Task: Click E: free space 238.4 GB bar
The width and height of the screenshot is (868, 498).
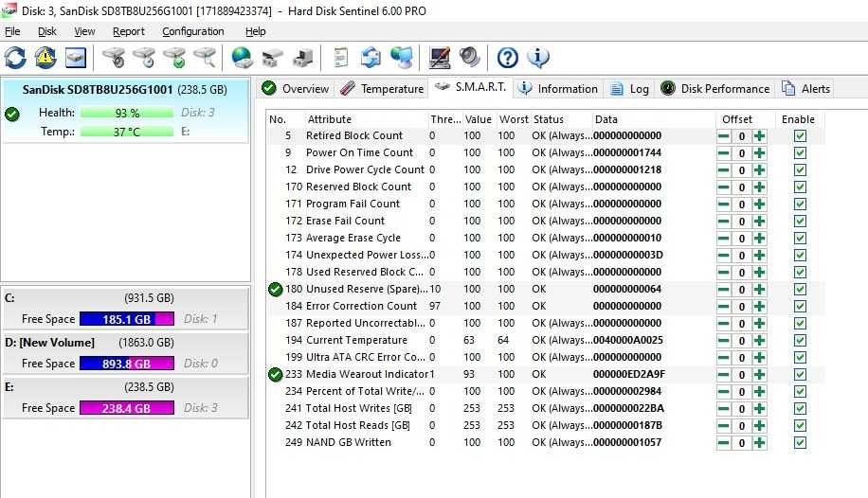Action: 127,408
